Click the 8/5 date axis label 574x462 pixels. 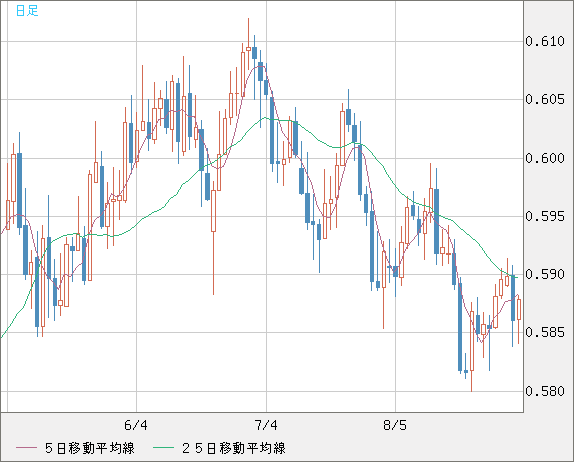pos(395,425)
